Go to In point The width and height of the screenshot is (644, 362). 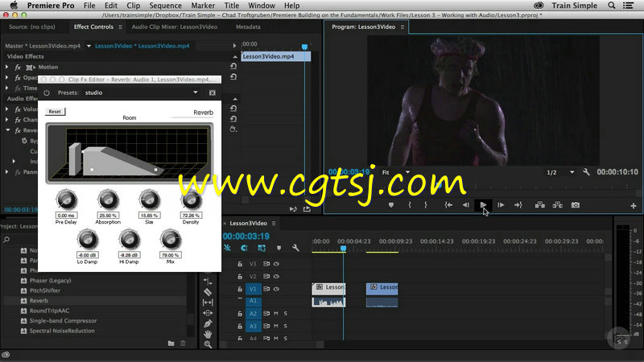click(448, 205)
